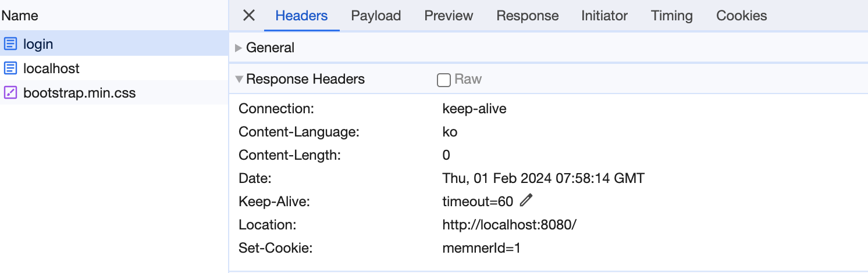Switch to the Cookies tab
The height and width of the screenshot is (273, 868).
[x=742, y=16]
